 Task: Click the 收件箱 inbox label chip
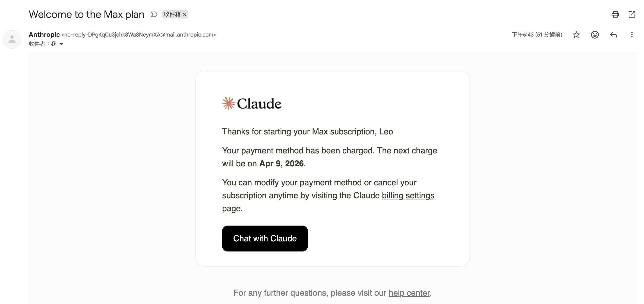[x=172, y=15]
